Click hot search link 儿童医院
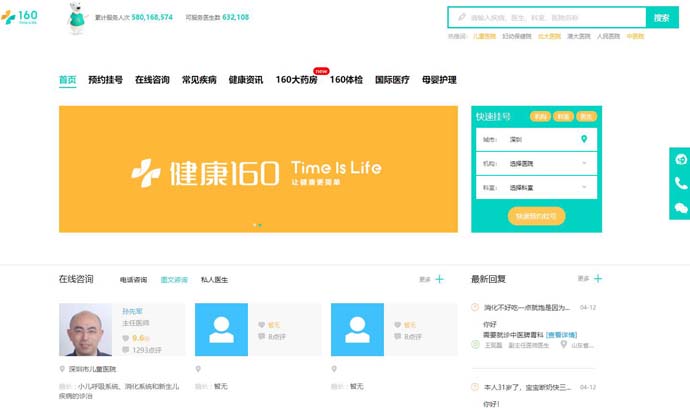This screenshot has width=690, height=409. (x=484, y=36)
